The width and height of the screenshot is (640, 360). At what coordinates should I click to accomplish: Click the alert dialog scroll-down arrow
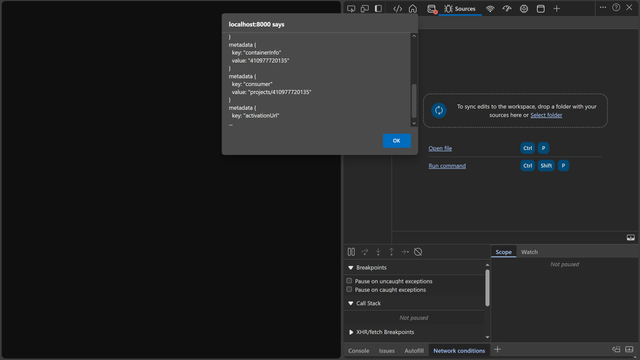414,123
